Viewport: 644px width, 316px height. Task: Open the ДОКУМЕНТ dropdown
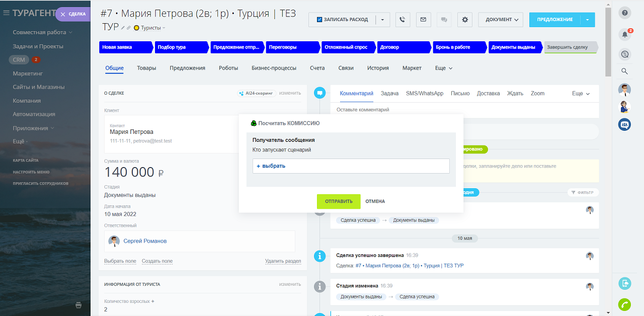[x=501, y=20]
